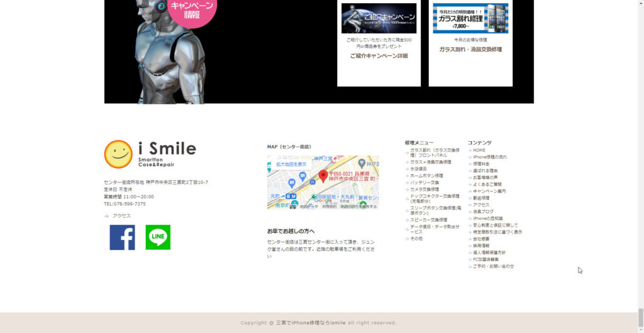Click the map keyboard shortcuts icon

293,207
